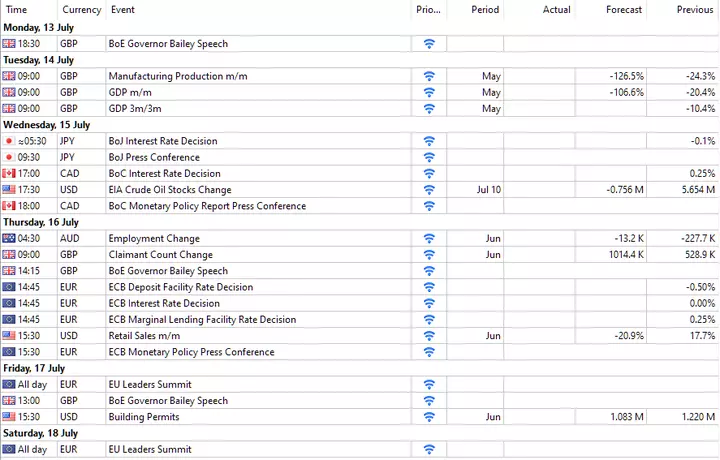Click the priority icon for Friday EU Leaders Summit

click(429, 384)
